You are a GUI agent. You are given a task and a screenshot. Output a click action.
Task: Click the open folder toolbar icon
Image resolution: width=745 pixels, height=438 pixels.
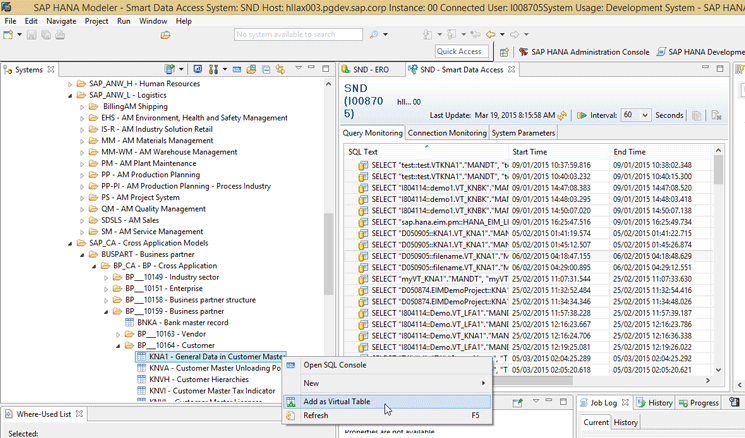click(x=165, y=35)
